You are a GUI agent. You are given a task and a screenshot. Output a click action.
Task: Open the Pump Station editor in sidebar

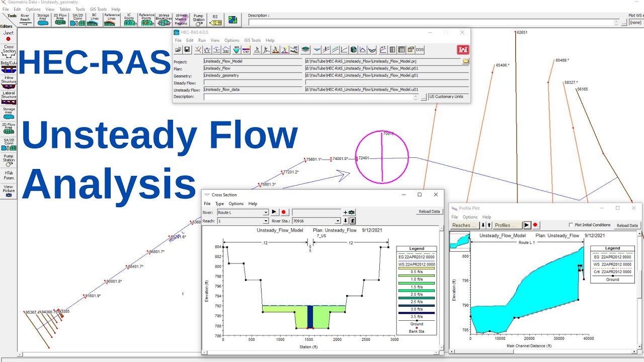(x=9, y=160)
